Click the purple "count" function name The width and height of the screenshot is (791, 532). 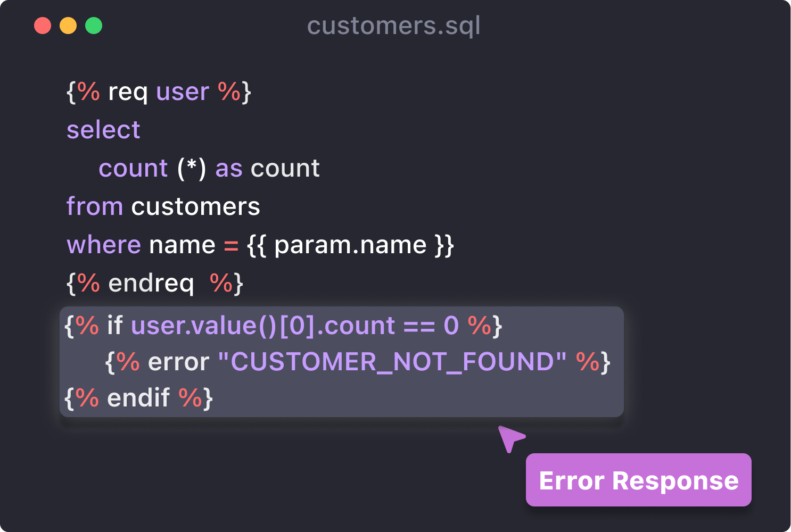click(x=133, y=169)
